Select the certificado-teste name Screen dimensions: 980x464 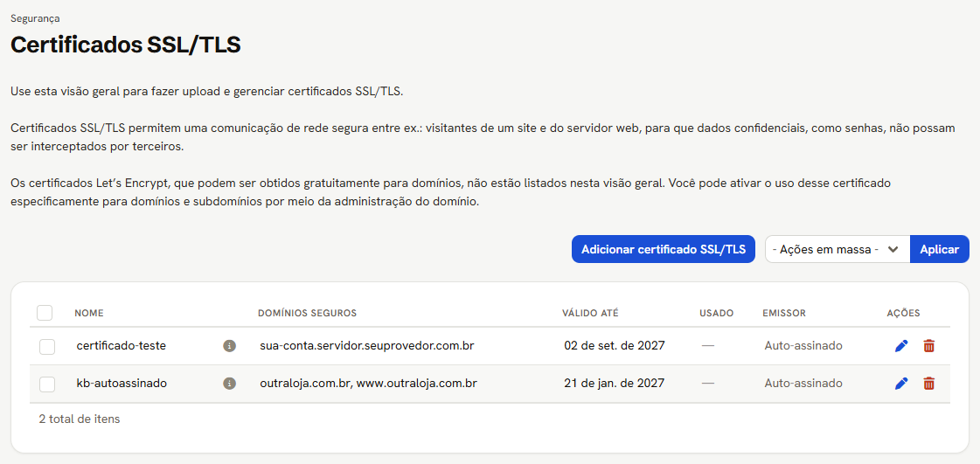122,345
